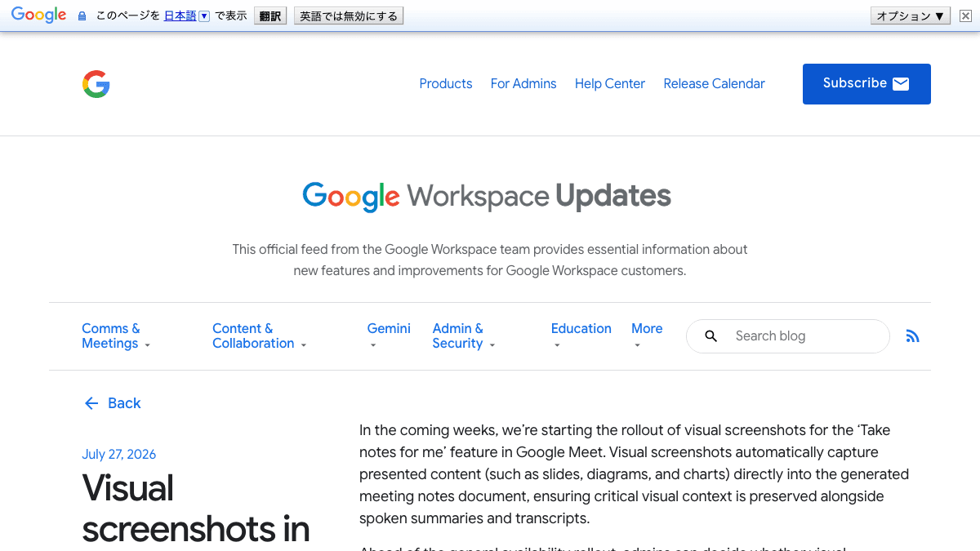Close the Google Translate bar
Image resolution: width=980 pixels, height=551 pixels.
tap(964, 16)
